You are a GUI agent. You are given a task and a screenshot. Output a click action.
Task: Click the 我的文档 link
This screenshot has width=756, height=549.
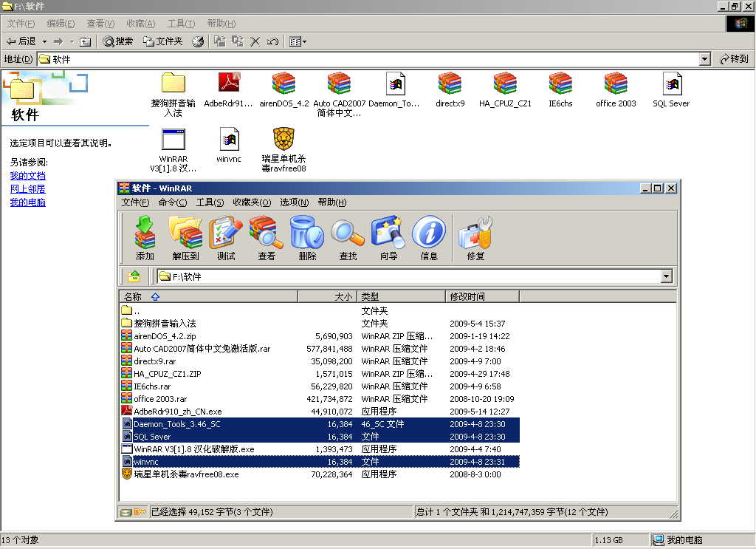click(x=27, y=176)
